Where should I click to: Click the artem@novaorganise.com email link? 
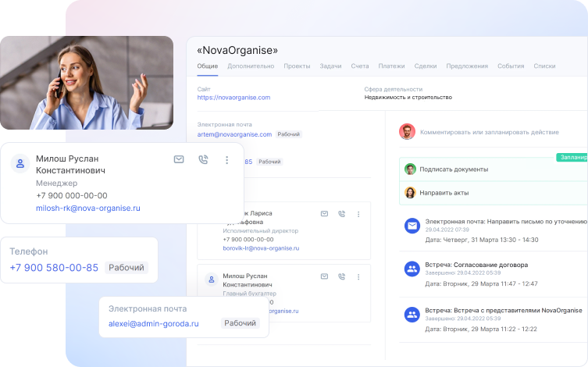pos(234,134)
